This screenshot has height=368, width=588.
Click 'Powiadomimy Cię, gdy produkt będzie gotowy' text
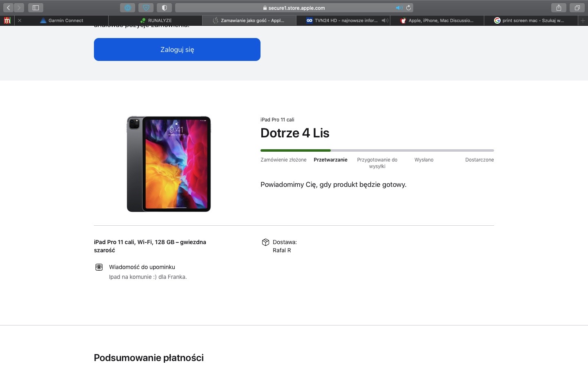pos(333,184)
